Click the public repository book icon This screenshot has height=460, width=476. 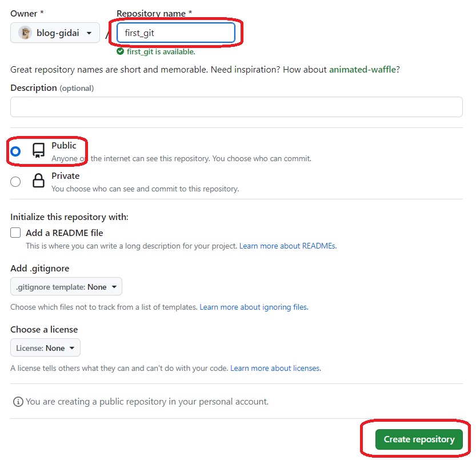tap(38, 151)
